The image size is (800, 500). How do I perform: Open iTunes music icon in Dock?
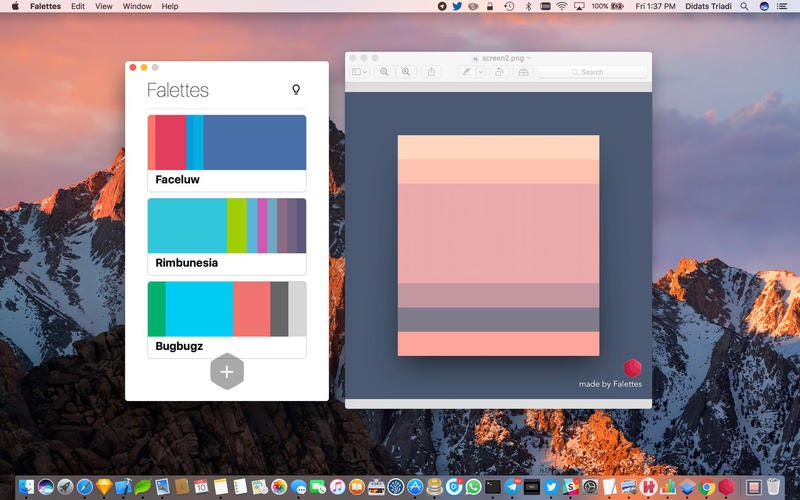tap(337, 487)
